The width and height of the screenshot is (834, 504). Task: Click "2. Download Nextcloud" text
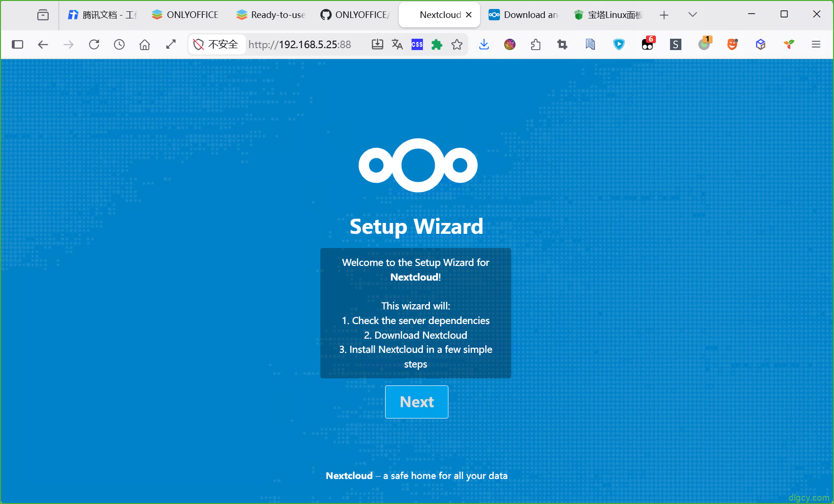pyautogui.click(x=416, y=335)
